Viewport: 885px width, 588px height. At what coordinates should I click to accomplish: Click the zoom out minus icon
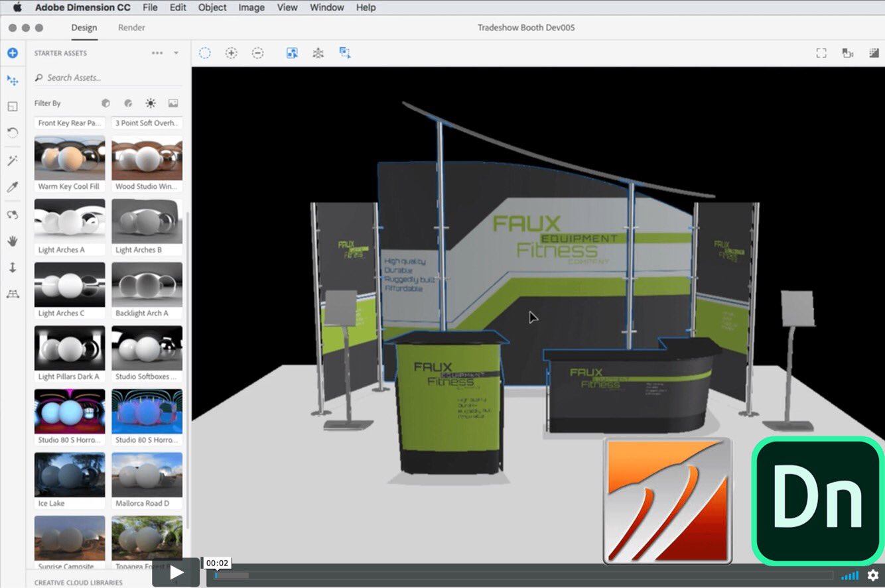click(x=257, y=53)
